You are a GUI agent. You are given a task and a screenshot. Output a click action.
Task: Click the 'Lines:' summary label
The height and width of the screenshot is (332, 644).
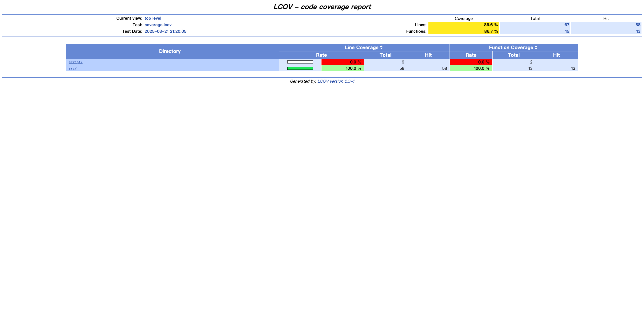tap(421, 25)
